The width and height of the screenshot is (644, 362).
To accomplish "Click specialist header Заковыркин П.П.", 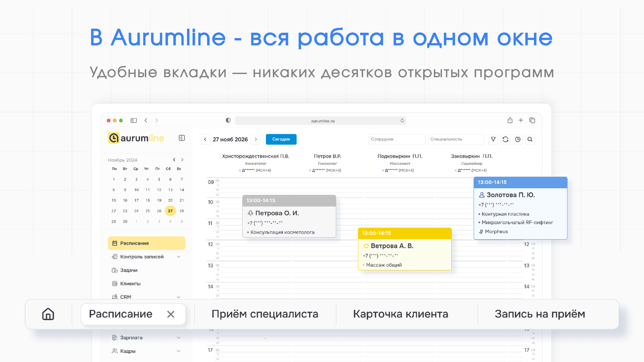I will point(471,156).
